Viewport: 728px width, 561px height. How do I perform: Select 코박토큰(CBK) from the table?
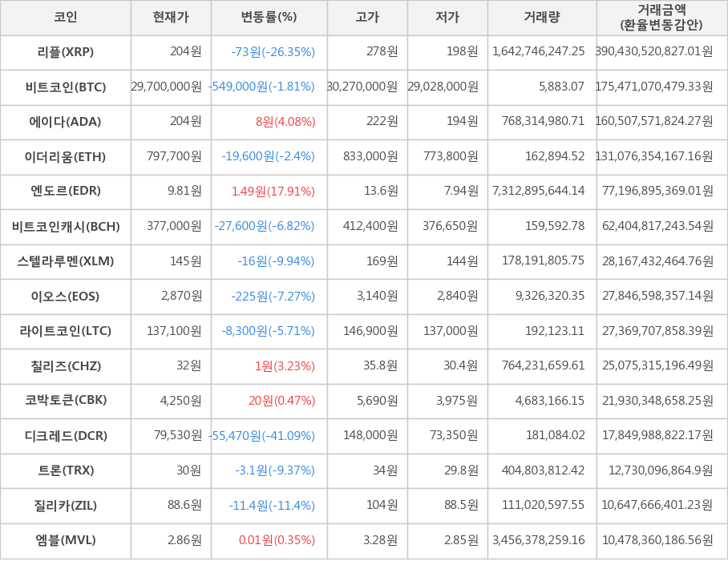click(x=66, y=401)
